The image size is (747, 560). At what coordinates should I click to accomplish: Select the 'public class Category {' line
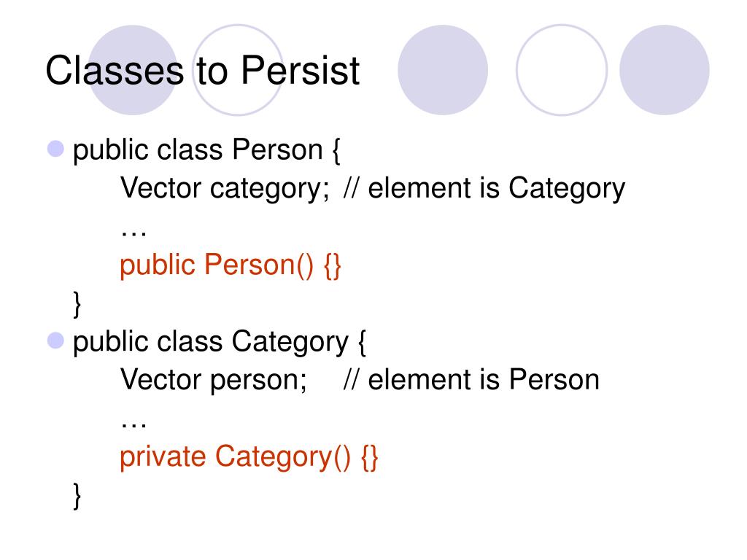(x=219, y=343)
